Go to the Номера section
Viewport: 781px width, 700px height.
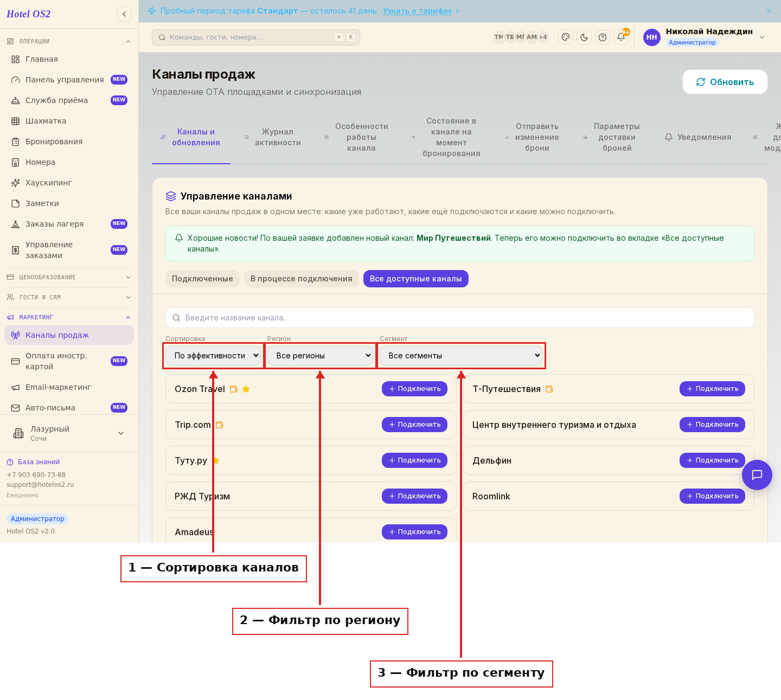coord(69,162)
